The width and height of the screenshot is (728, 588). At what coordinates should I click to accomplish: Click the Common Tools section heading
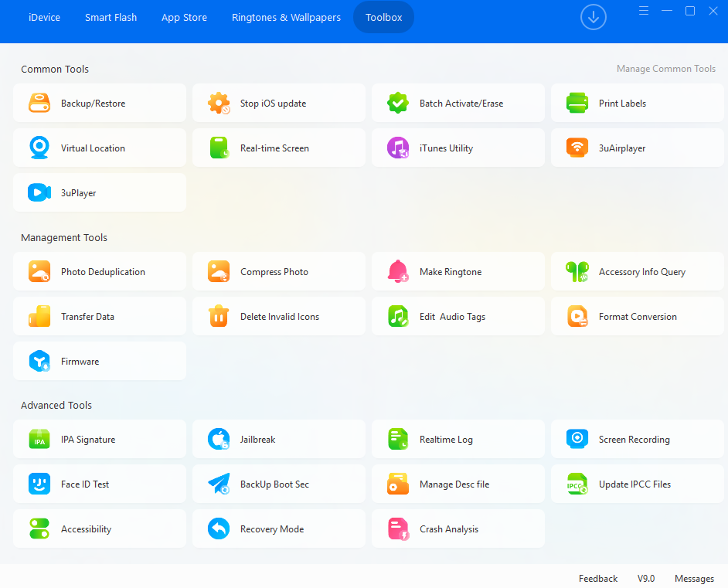[55, 69]
